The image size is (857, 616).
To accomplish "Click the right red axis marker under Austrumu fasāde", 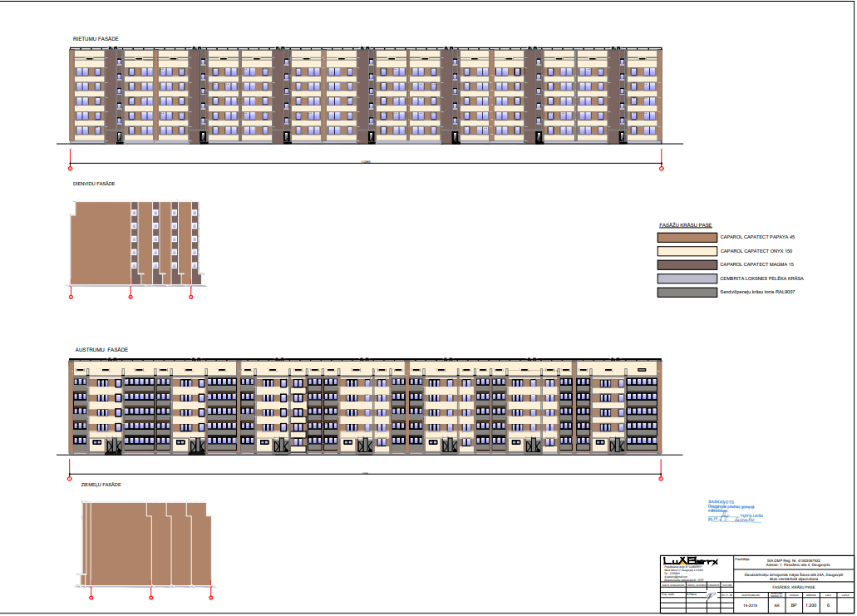I will pyautogui.click(x=661, y=479).
